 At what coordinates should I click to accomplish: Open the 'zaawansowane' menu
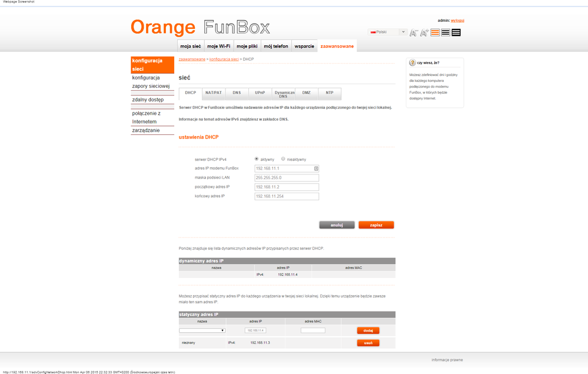pyautogui.click(x=337, y=46)
